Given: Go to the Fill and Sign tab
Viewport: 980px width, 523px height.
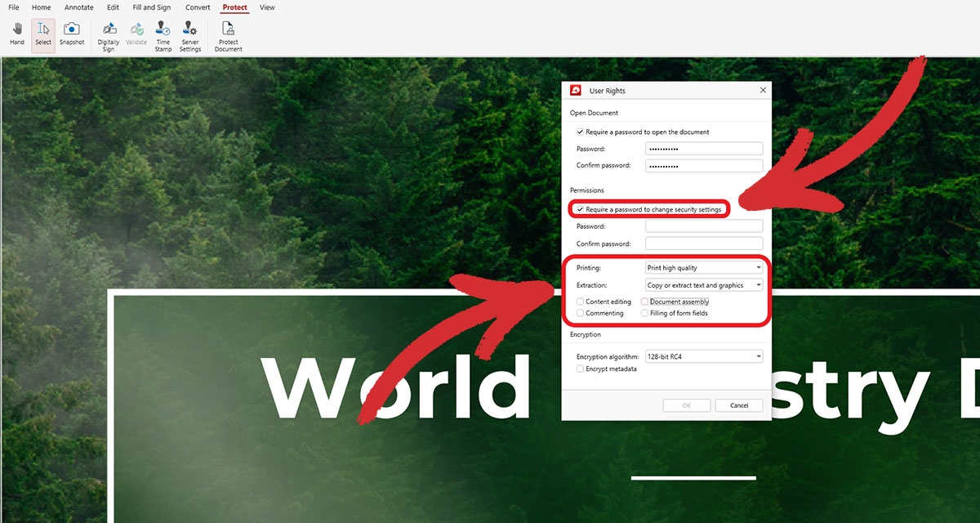Looking at the screenshot, I should tap(152, 7).
